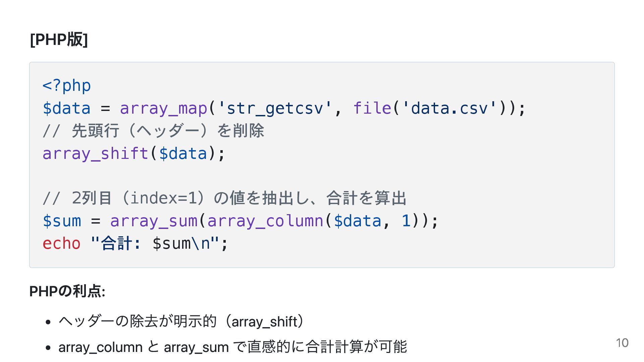Click the $sum variable being assigned
The height and width of the screenshot is (362, 644).
point(62,221)
